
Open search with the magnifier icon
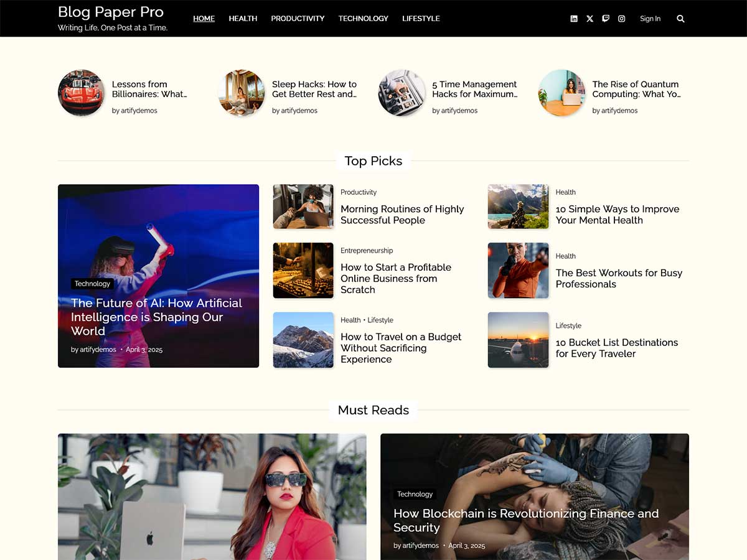(x=680, y=19)
